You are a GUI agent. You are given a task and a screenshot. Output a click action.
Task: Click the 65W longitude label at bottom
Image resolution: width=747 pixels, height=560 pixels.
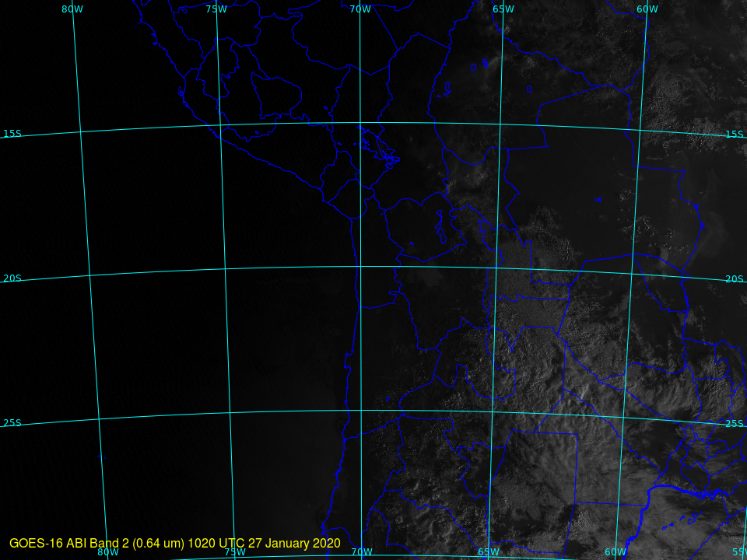488,552
